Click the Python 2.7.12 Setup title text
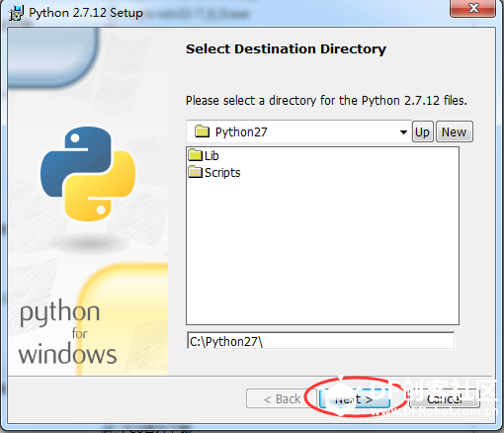This screenshot has height=433, width=504. point(86,13)
